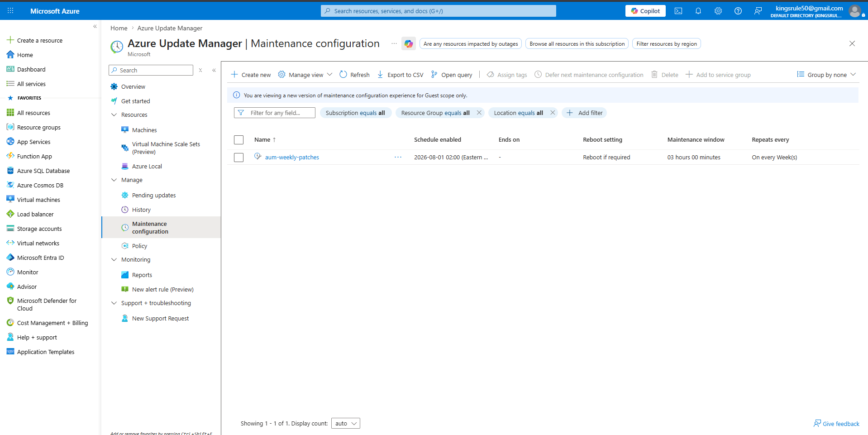868x435 pixels.
Task: Open Cloud Shell from the top bar
Action: (678, 11)
